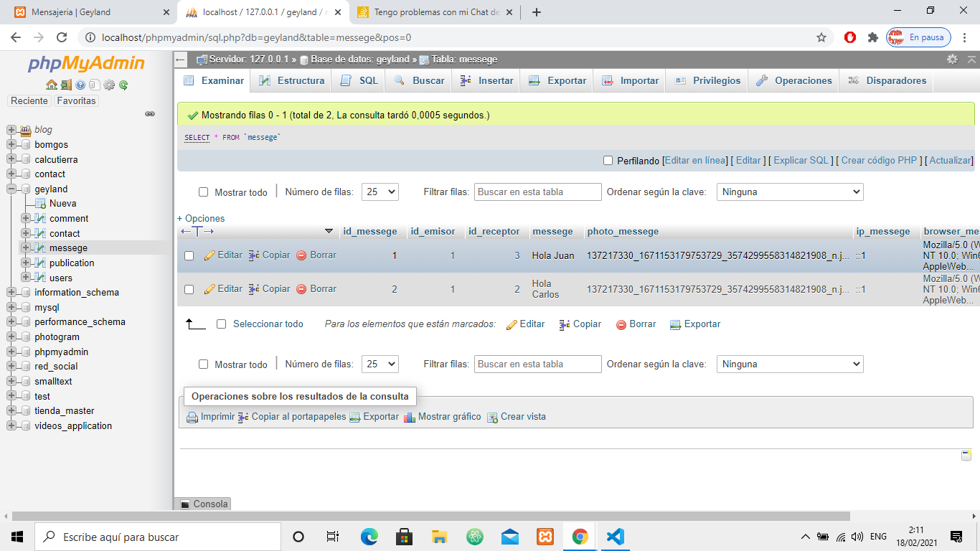Click the navigation collapse arrow left of Servidor
The height and width of the screenshot is (551, 980).
point(182,60)
